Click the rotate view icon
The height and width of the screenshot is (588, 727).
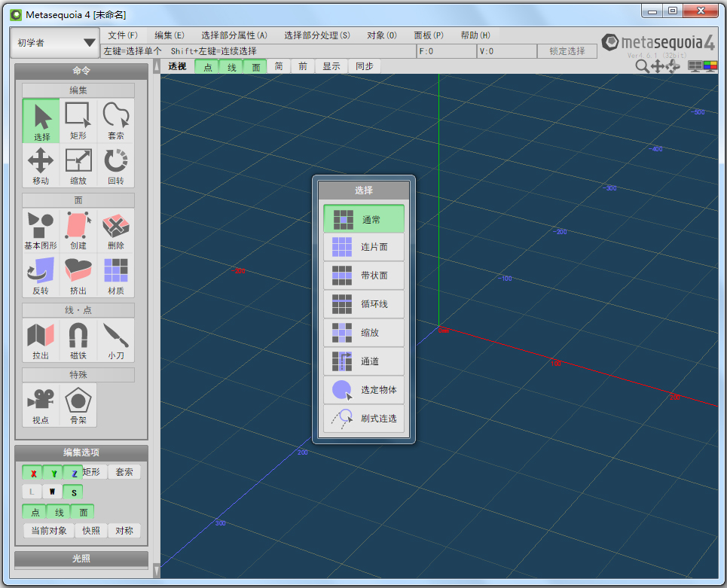(673, 66)
